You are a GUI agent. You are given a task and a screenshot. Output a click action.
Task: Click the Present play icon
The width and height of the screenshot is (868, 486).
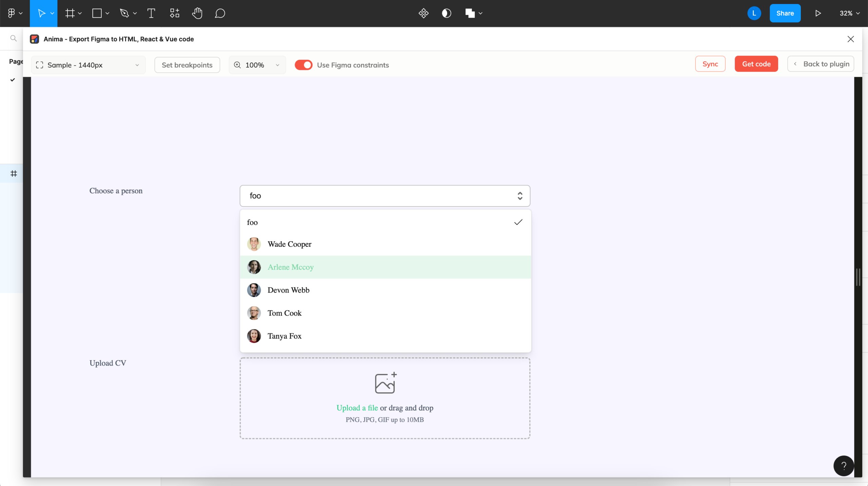(818, 13)
